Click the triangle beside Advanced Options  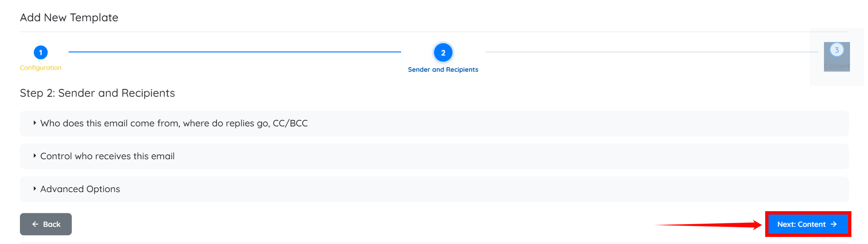(35, 189)
